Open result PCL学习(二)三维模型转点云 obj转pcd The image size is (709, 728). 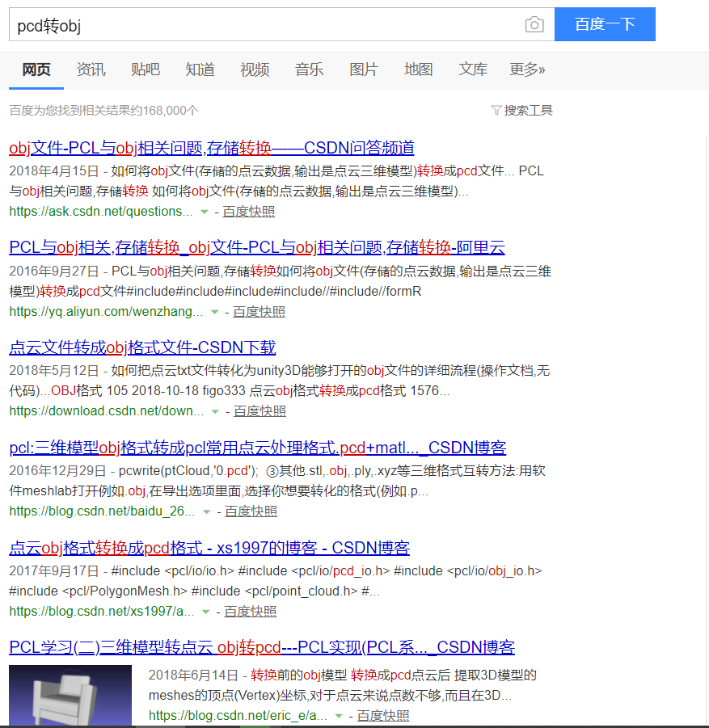[262, 647]
